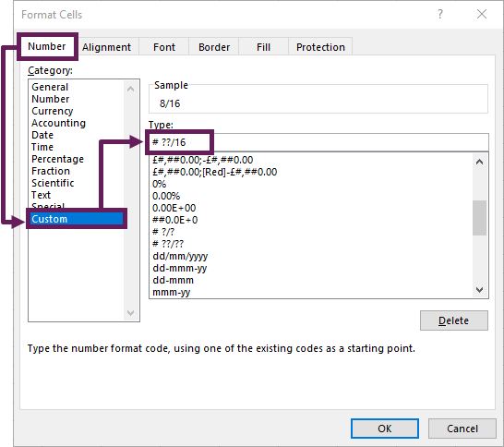
Task: Select the Fill tab
Action: [263, 47]
